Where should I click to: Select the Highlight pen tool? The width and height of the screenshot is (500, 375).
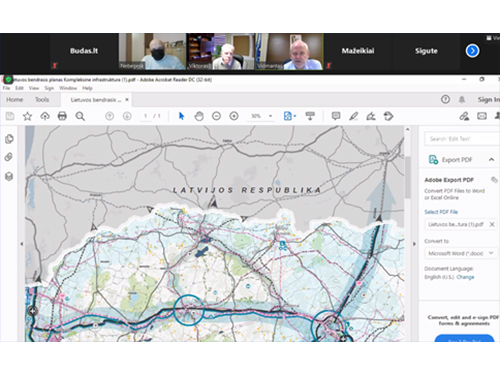pos(353,116)
